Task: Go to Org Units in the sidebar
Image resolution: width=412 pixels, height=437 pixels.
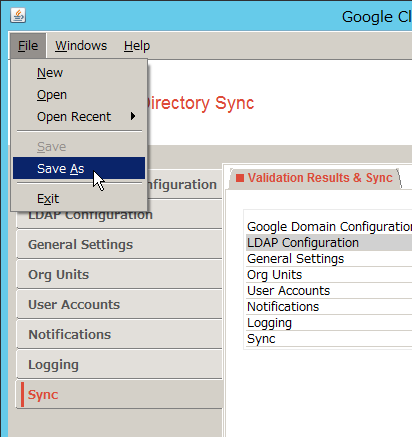Action: [119, 275]
